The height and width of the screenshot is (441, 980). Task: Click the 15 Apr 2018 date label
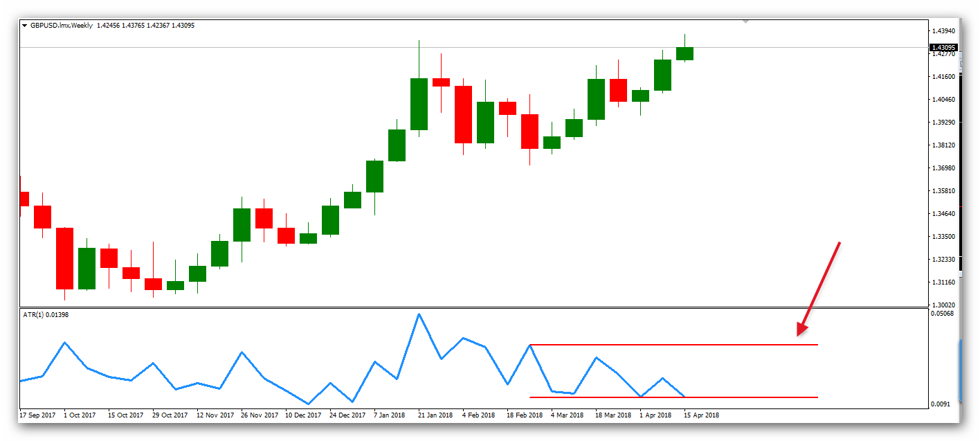[x=702, y=415]
